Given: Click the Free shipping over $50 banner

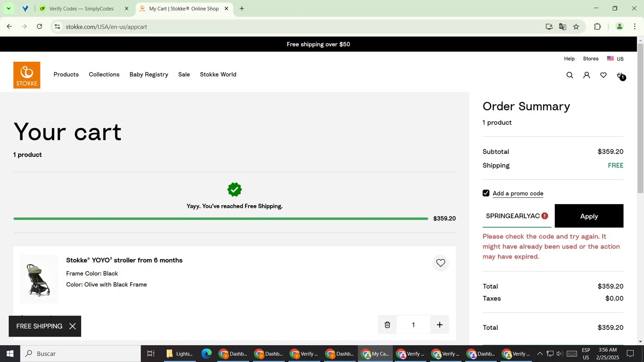Looking at the screenshot, I should [x=318, y=44].
